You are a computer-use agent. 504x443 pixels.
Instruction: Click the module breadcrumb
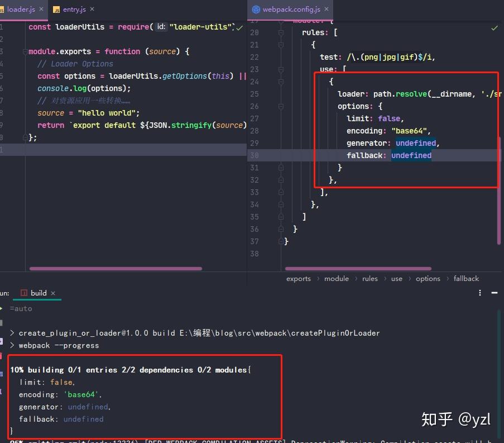coord(336,279)
